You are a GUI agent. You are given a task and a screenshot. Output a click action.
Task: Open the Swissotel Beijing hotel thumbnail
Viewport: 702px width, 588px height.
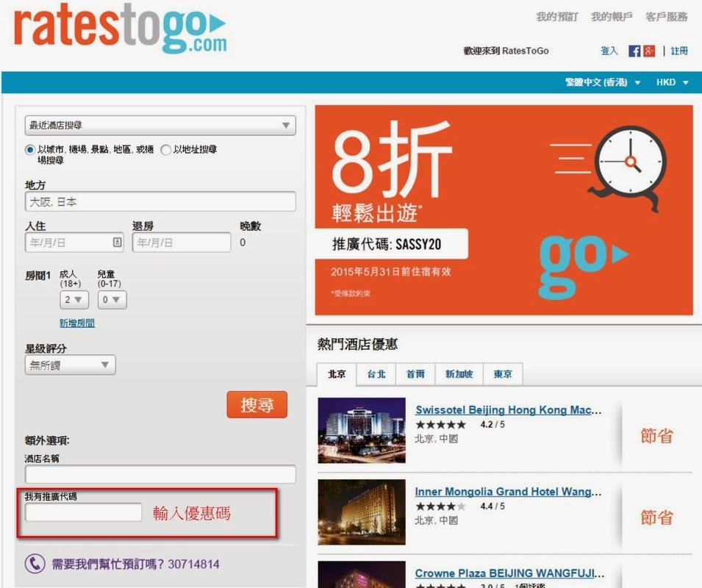point(362,430)
